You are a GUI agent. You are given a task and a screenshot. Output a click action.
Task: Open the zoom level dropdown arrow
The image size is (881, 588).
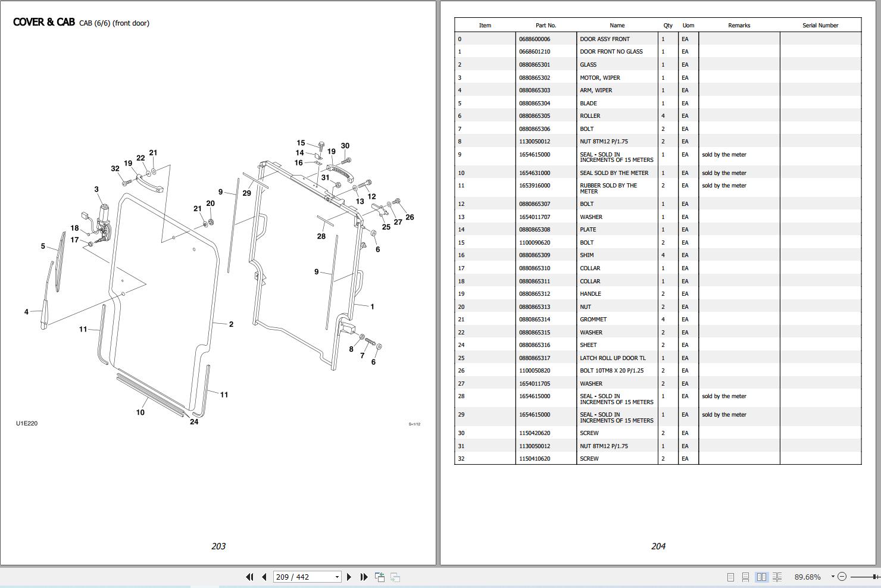point(832,577)
